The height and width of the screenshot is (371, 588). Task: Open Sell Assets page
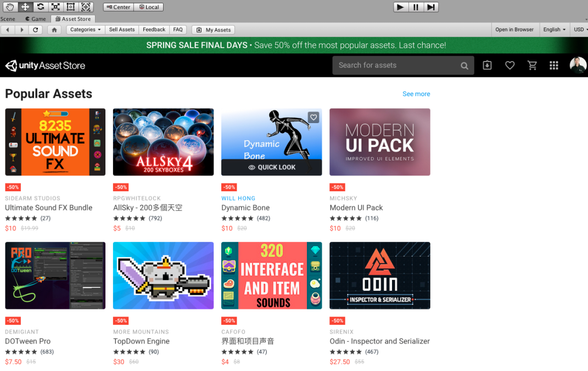click(x=122, y=30)
